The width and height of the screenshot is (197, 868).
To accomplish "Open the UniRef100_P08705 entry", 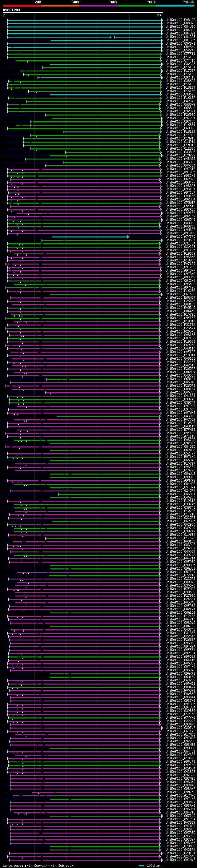I will pyautogui.click(x=180, y=440).
